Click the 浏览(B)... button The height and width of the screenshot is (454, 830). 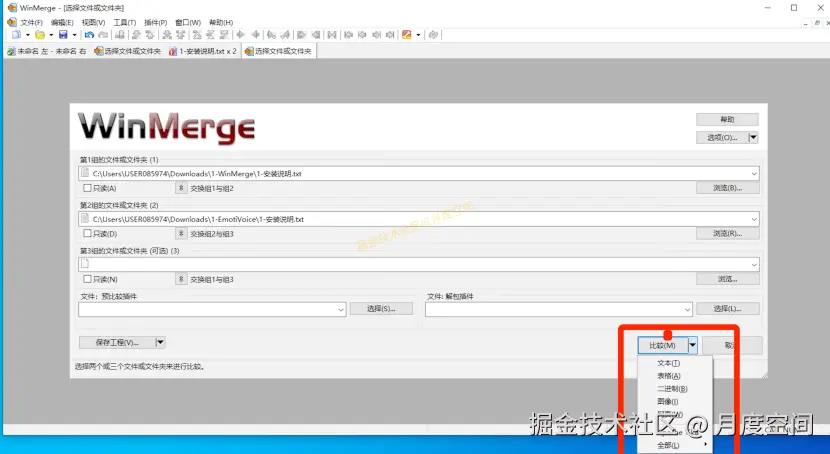coord(727,188)
